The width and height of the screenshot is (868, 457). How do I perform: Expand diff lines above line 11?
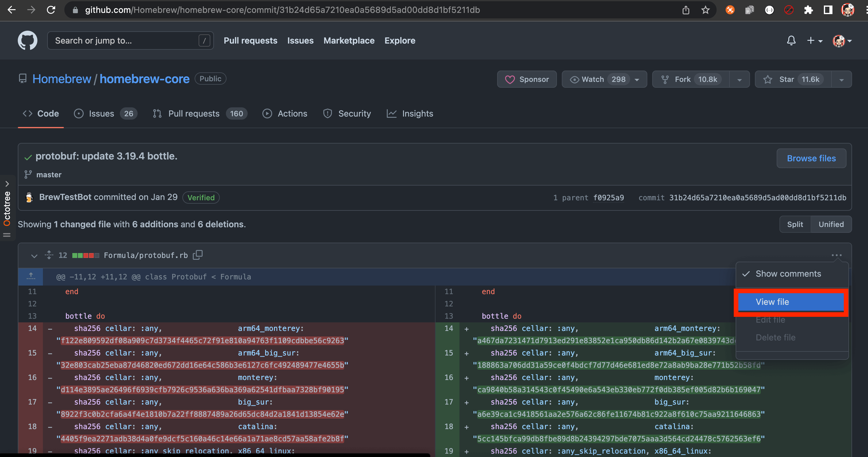(31, 277)
